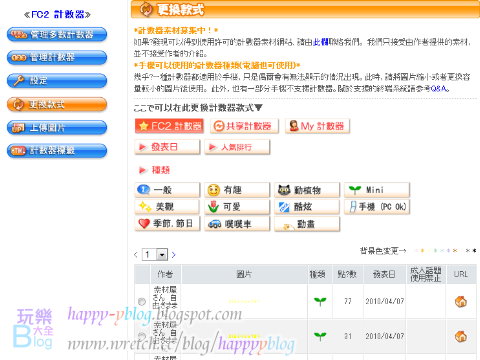
Task: Choose the 季節.節日 heart category
Action: click(x=167, y=224)
